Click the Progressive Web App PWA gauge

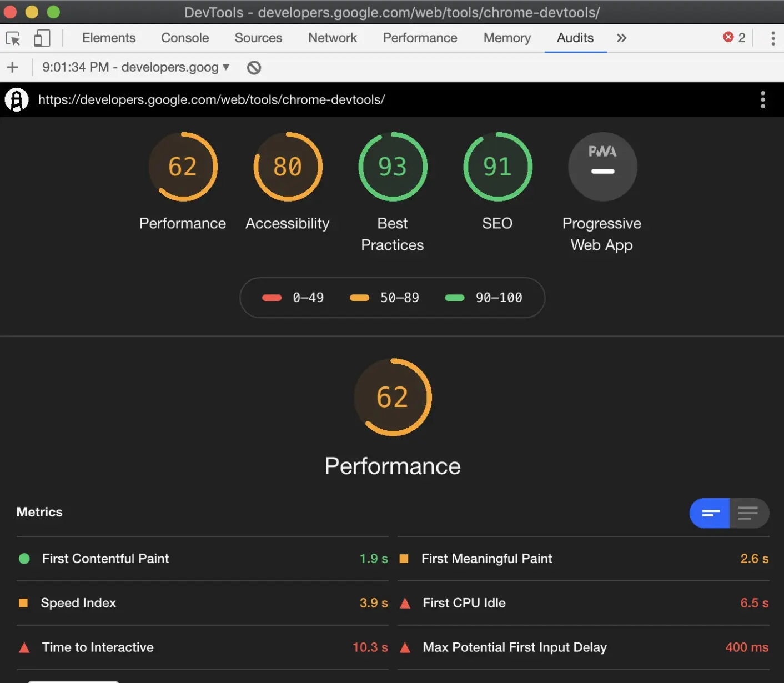pos(602,167)
